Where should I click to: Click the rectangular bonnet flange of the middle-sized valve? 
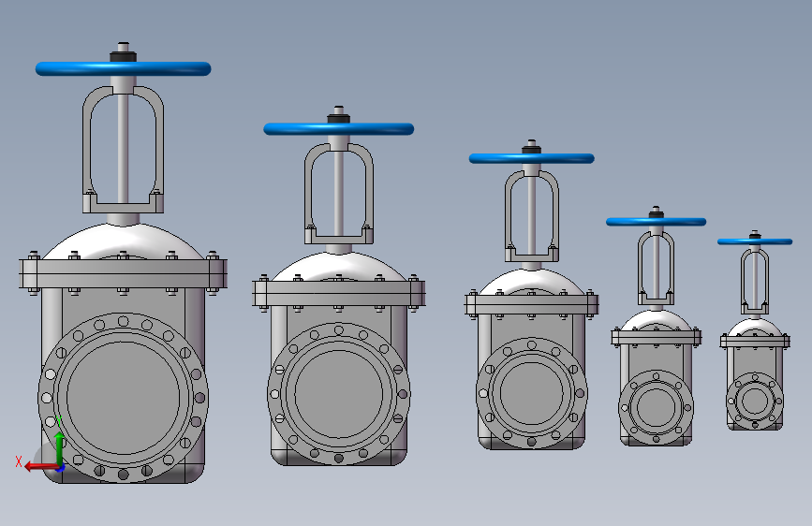coord(532,304)
